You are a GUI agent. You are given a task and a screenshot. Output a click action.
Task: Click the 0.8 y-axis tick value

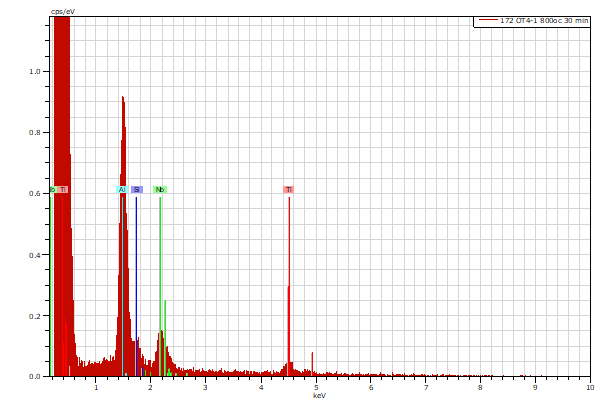click(34, 133)
